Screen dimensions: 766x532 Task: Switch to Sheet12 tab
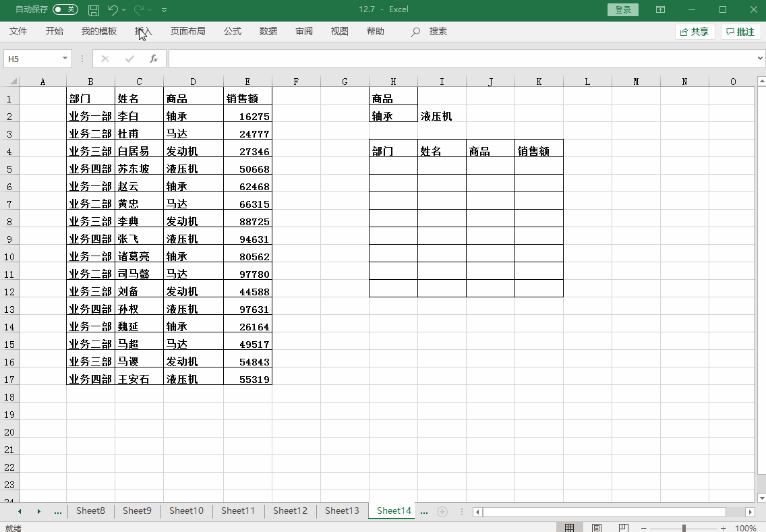click(x=290, y=511)
